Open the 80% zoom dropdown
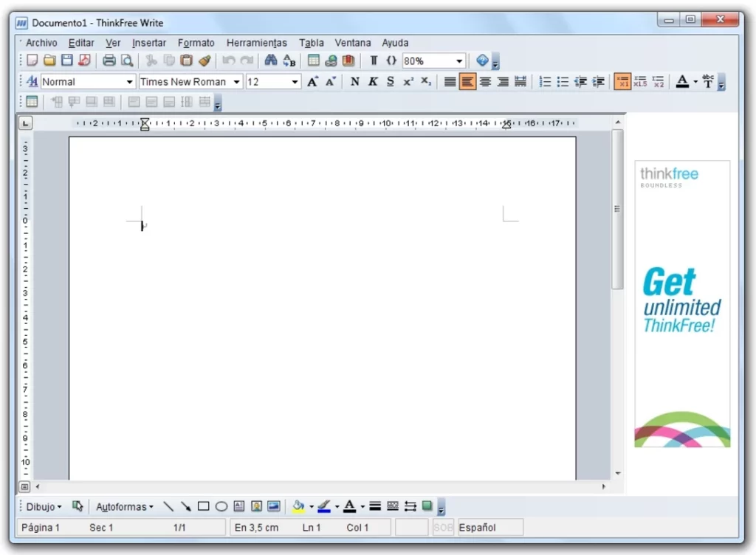Image resolution: width=756 pixels, height=555 pixels. (x=459, y=61)
